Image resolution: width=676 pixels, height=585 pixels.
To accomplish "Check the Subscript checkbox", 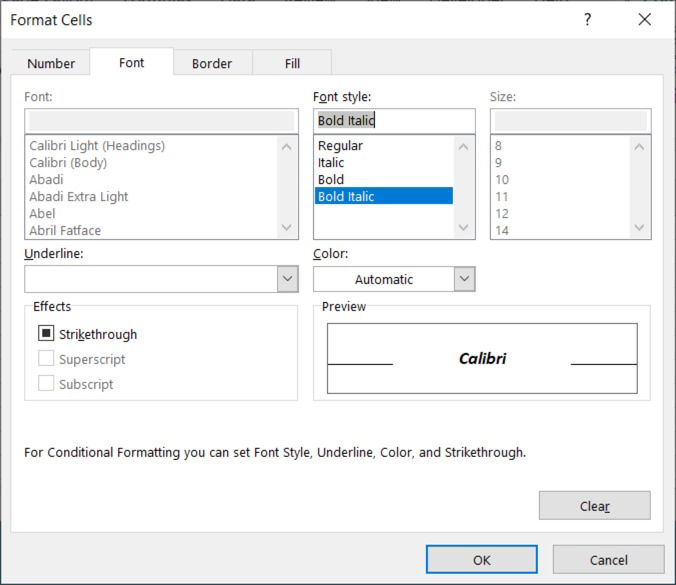I will pos(46,383).
